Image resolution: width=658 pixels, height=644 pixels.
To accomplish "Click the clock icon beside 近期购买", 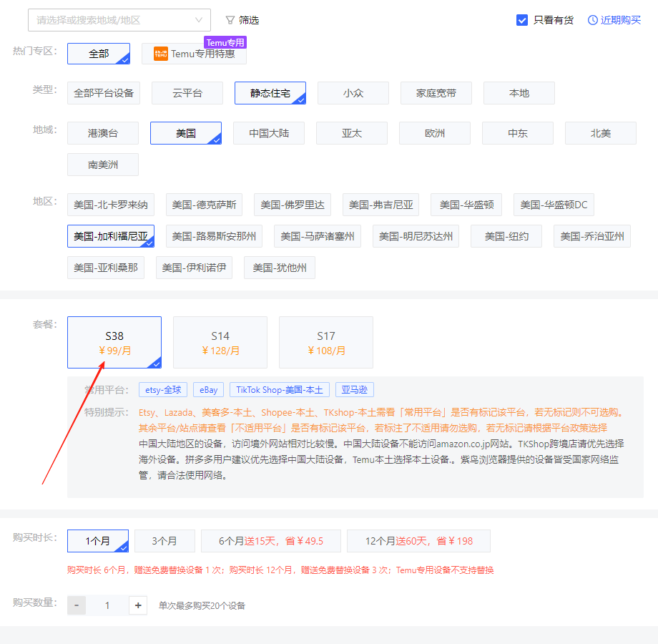I will [x=592, y=20].
